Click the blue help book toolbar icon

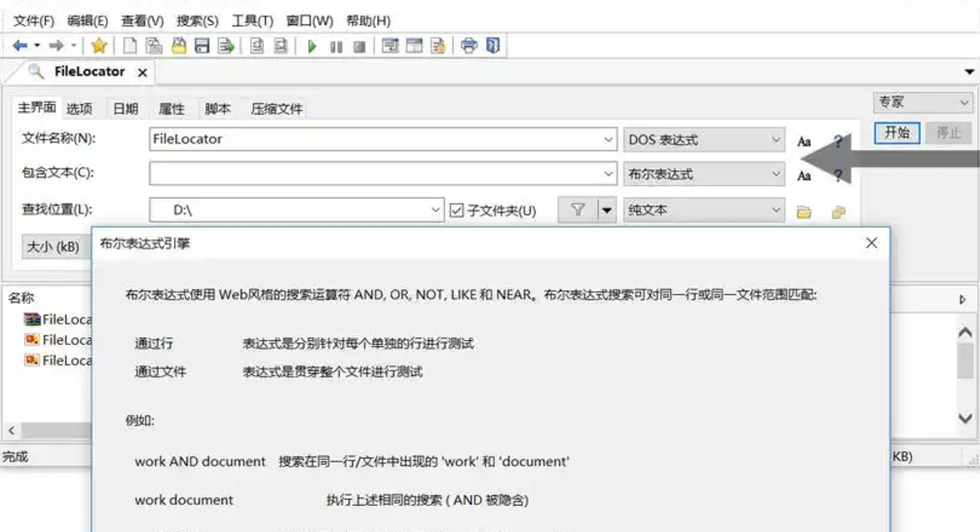(493, 46)
